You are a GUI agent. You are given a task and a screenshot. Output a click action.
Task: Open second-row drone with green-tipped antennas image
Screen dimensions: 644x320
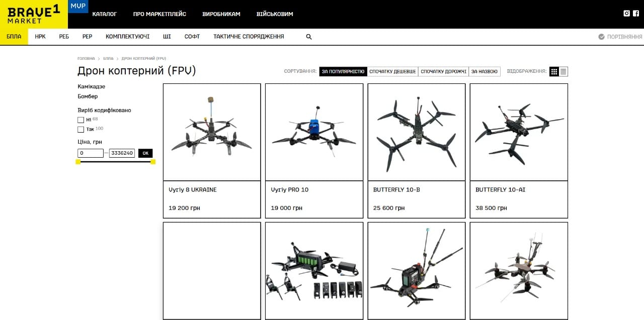[x=417, y=270]
